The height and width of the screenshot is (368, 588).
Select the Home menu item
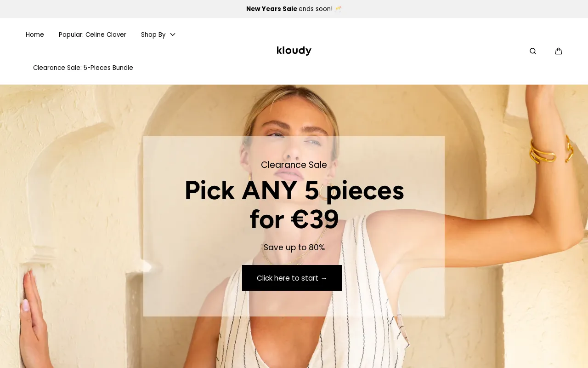pos(34,34)
